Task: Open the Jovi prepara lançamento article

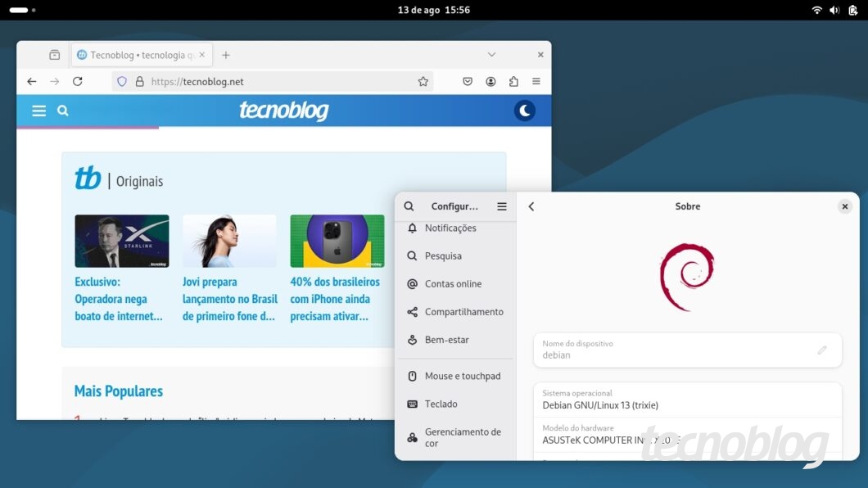Action: (x=229, y=299)
